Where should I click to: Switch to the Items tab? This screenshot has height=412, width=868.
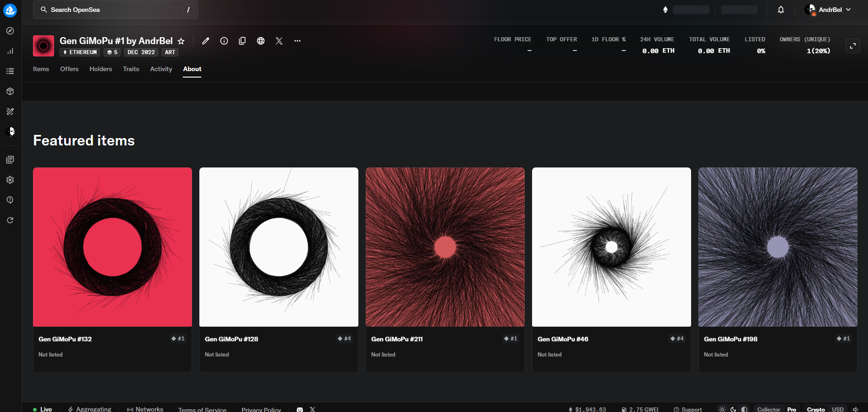pos(41,69)
